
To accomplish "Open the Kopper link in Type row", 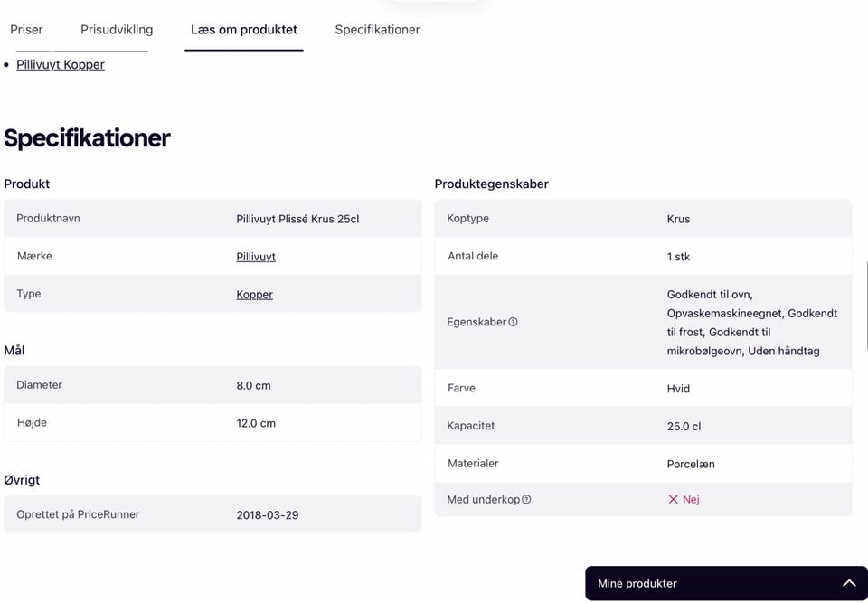I will 254,295.
